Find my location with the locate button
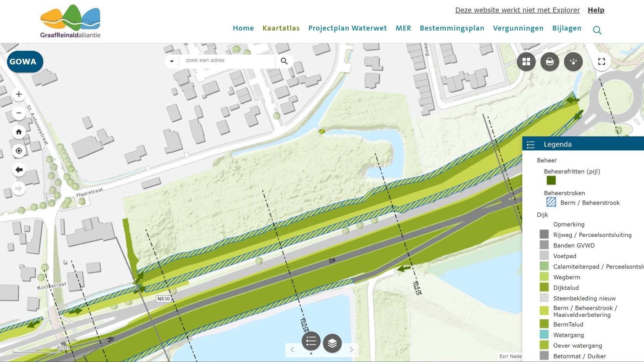This screenshot has height=362, width=644. click(19, 151)
